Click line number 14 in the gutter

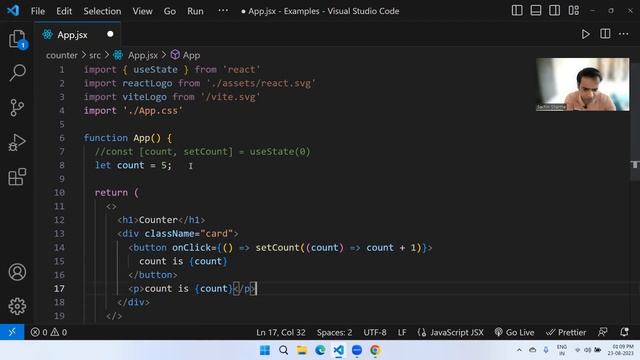(x=59, y=247)
